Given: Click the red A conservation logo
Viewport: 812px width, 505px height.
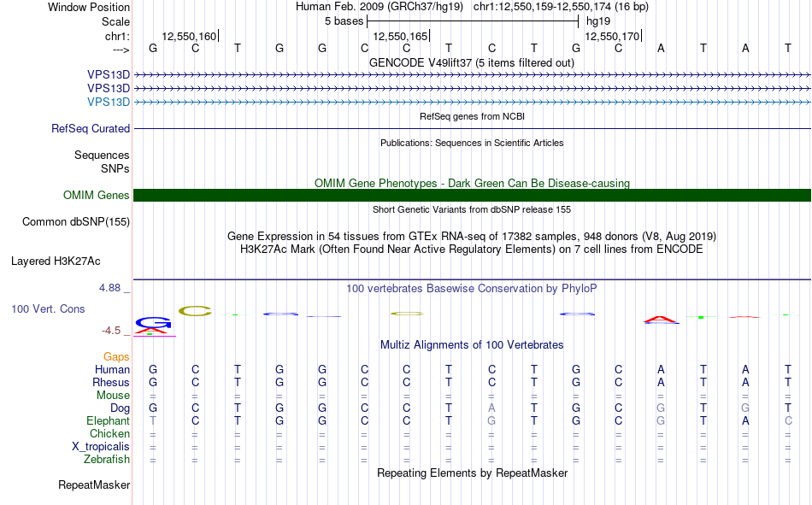Looking at the screenshot, I should [x=661, y=319].
